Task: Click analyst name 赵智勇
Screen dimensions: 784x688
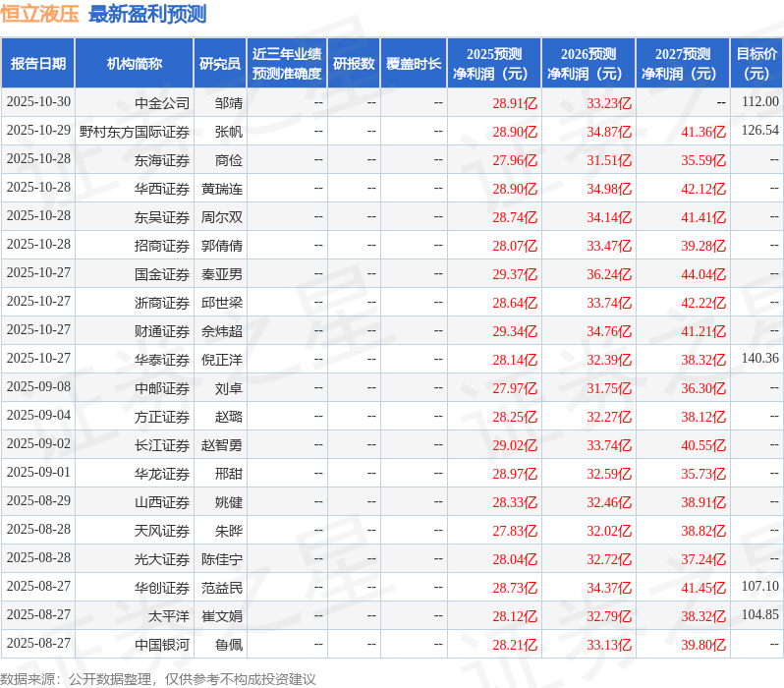Action: [x=222, y=445]
